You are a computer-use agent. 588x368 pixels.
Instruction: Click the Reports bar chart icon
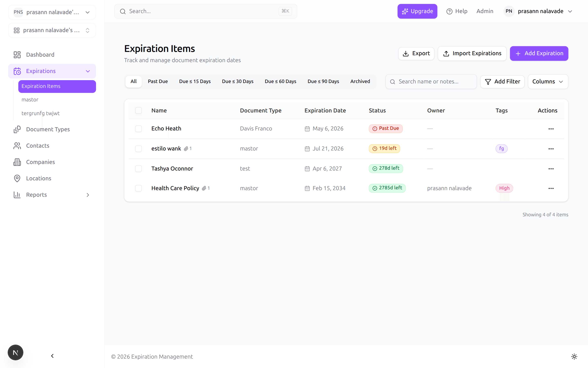click(x=17, y=195)
